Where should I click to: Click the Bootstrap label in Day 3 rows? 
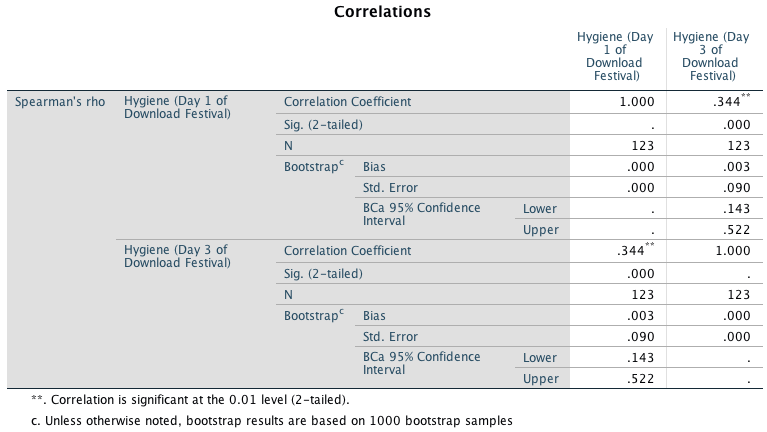click(308, 314)
